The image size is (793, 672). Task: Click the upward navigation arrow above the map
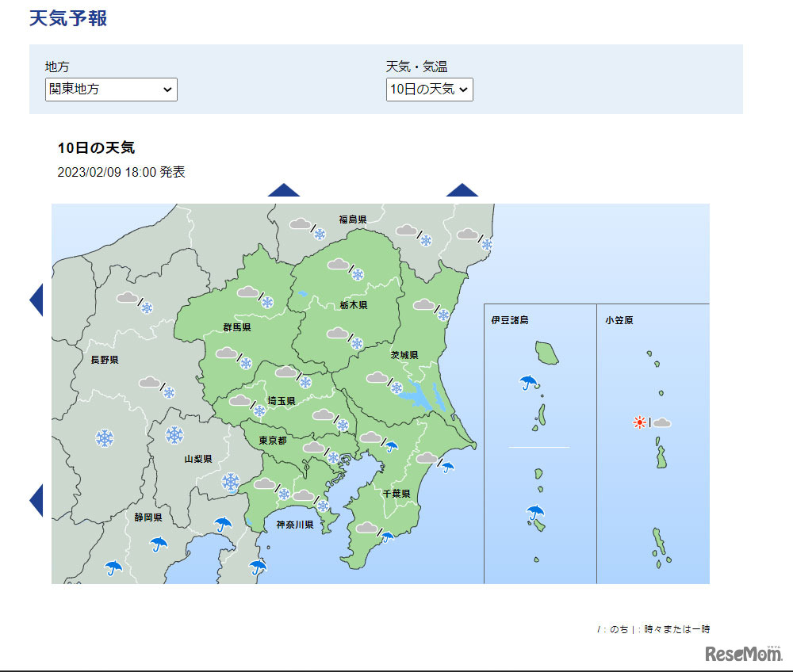[284, 190]
